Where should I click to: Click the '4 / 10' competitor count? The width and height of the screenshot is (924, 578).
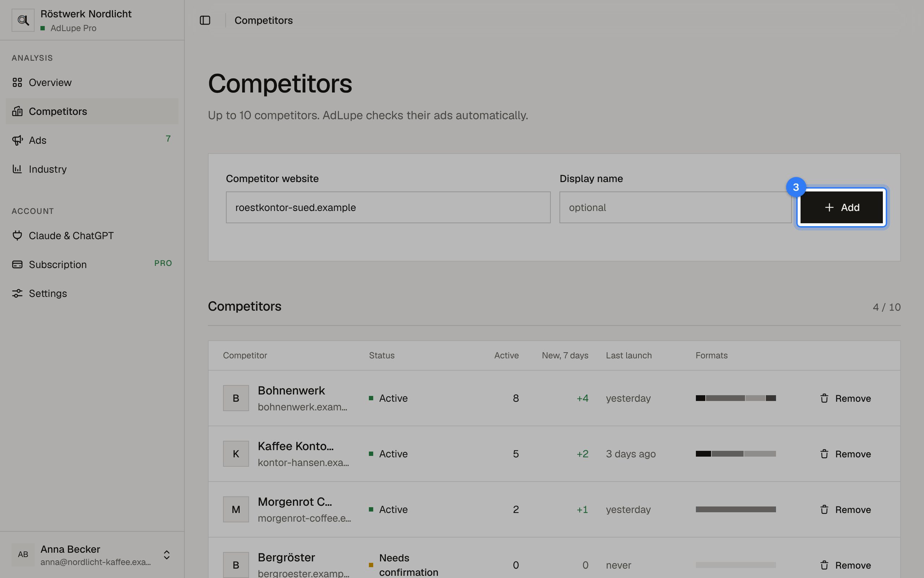[x=886, y=307]
